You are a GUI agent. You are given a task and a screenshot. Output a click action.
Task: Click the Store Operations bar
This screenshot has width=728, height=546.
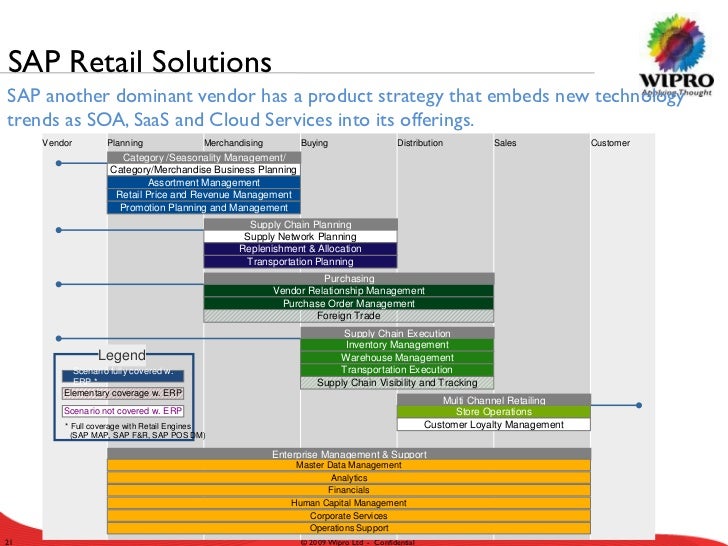(x=494, y=412)
